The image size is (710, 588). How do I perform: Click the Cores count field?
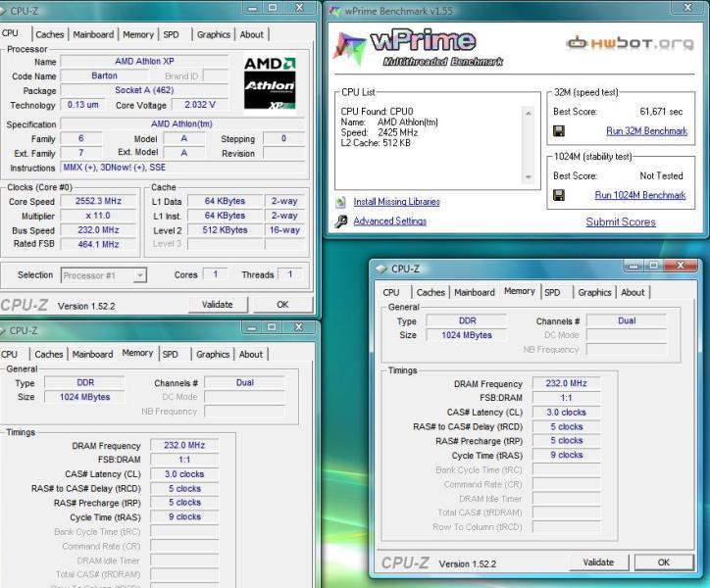(x=215, y=274)
